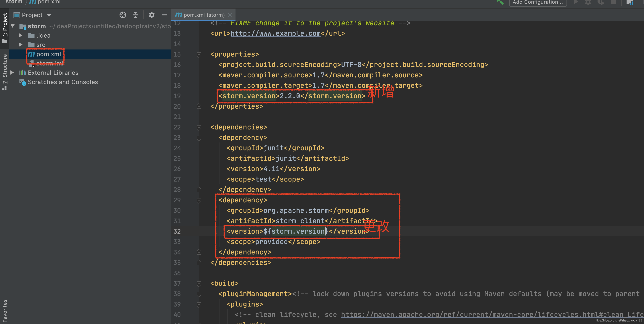Expand the src folder
644x324 pixels.
[x=21, y=45]
